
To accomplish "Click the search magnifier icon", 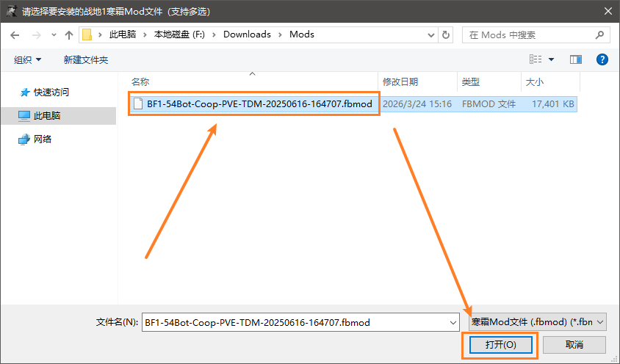I will 599,34.
